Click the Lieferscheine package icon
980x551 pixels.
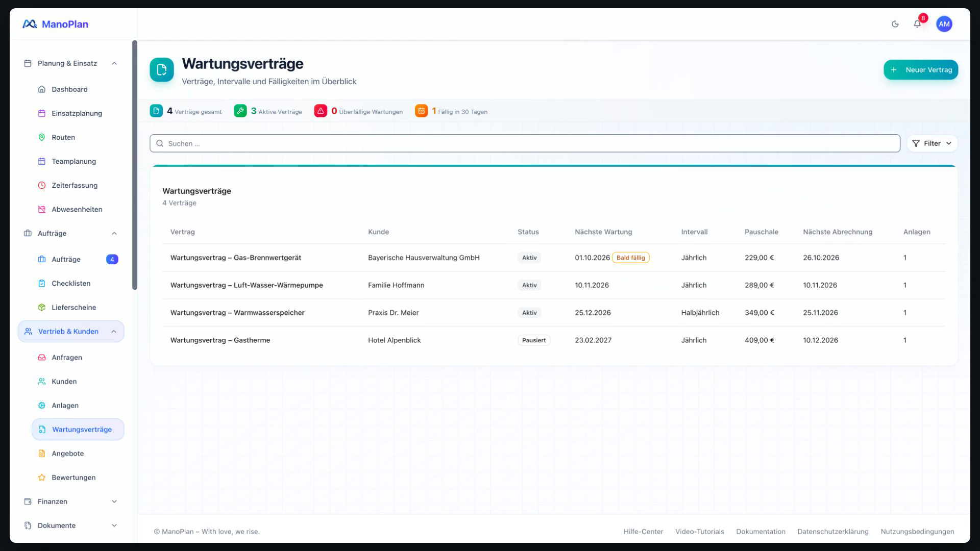click(x=42, y=307)
